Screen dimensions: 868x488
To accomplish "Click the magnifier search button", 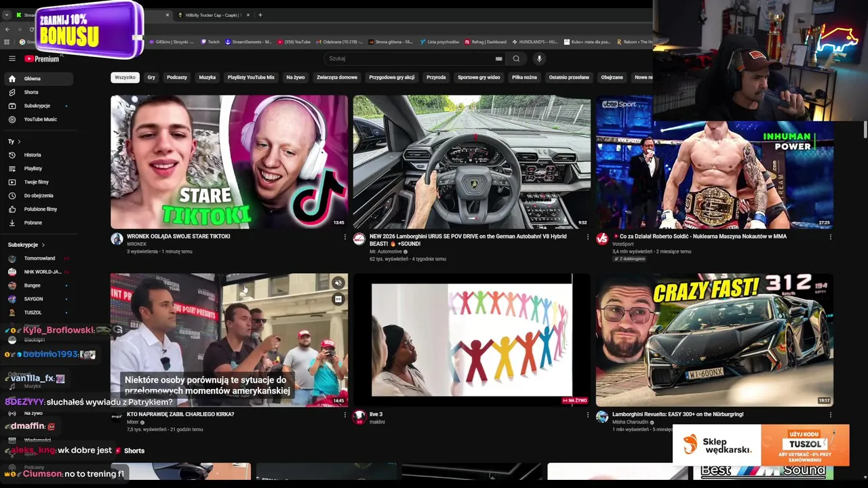I will (x=516, y=59).
